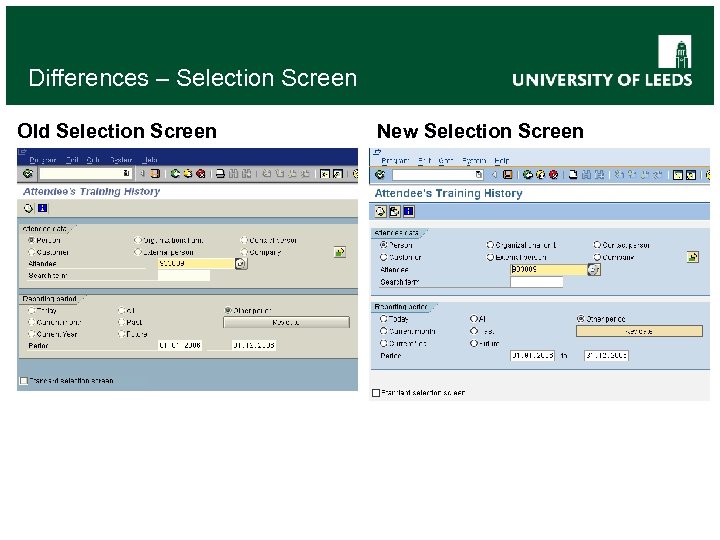Select Other period radio in new screen
The height and width of the screenshot is (540, 720).
pyautogui.click(x=580, y=318)
